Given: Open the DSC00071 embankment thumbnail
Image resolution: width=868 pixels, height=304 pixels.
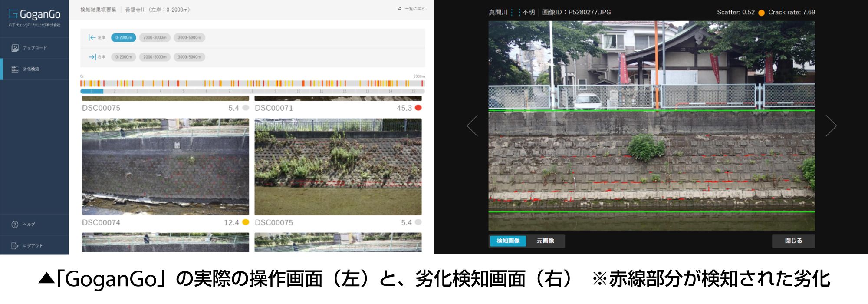Looking at the screenshot, I should [x=338, y=167].
